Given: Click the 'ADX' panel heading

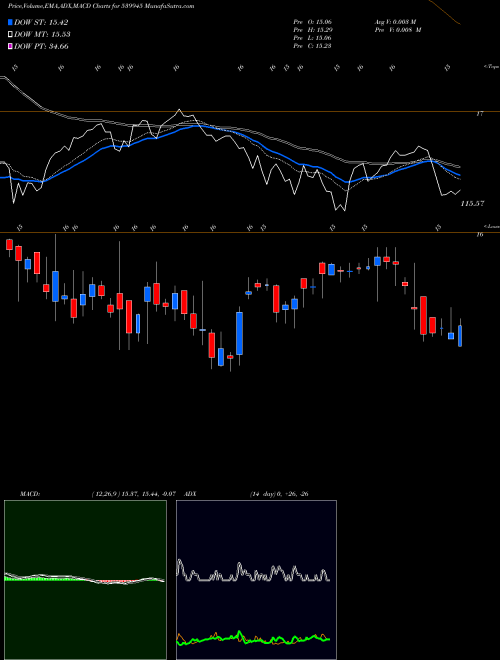Looking at the screenshot, I should 190,494.
